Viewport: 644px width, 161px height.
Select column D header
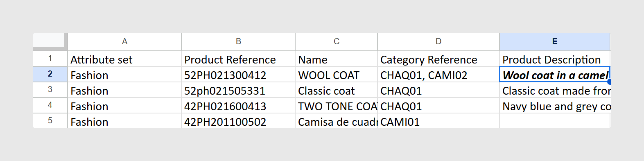coord(438,41)
